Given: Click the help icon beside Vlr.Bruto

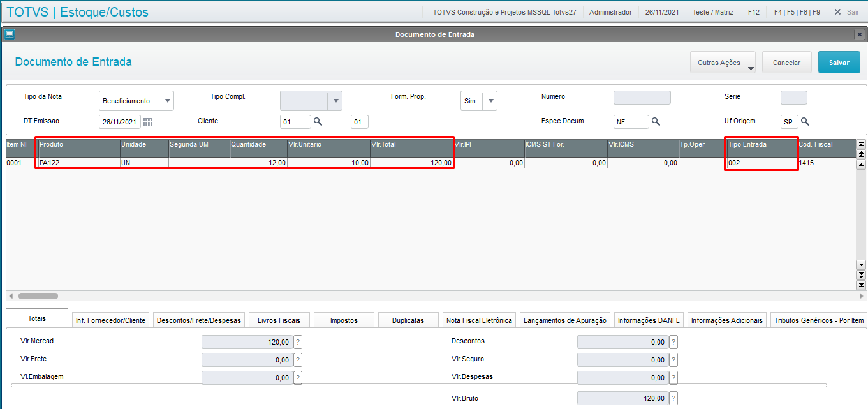Looking at the screenshot, I should pyautogui.click(x=673, y=399).
